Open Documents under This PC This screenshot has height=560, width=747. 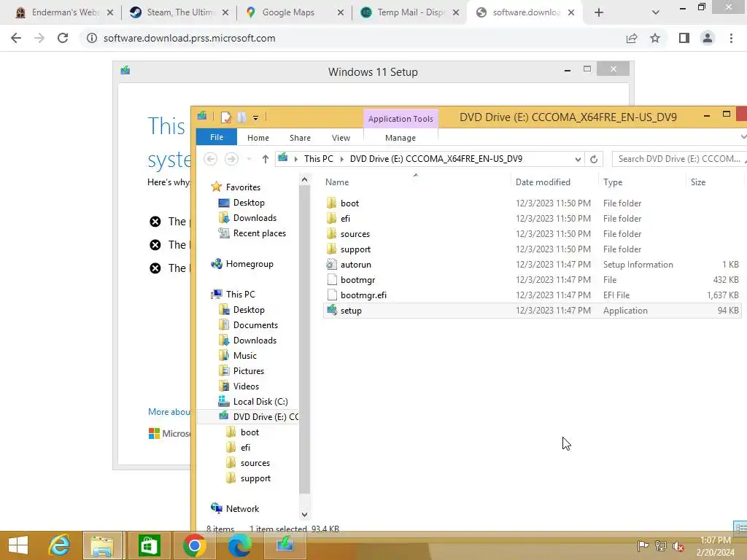pos(248,324)
